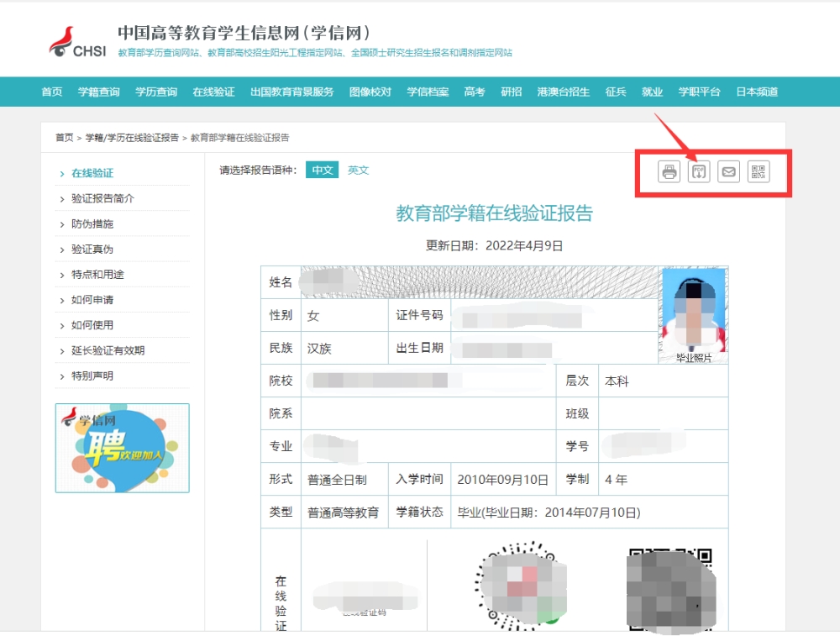
Task: Open 出国教育背景服务 in the nav bar
Action: pyautogui.click(x=292, y=92)
